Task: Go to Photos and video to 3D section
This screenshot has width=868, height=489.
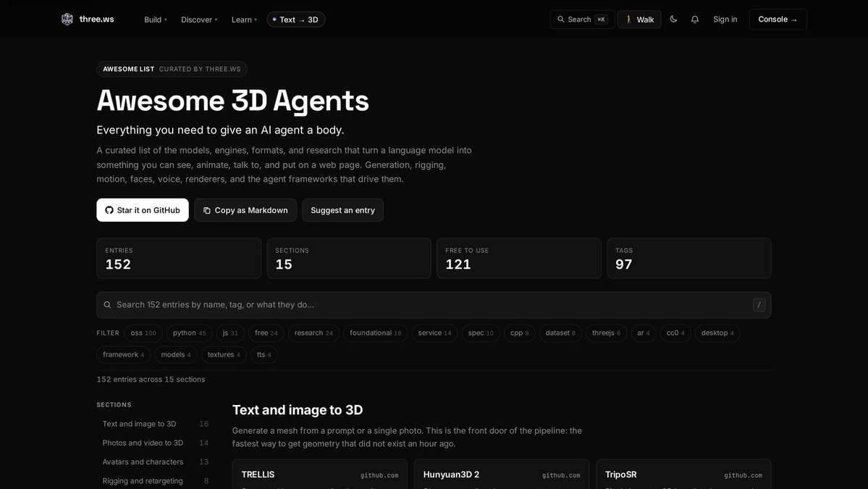Action: pos(156,443)
